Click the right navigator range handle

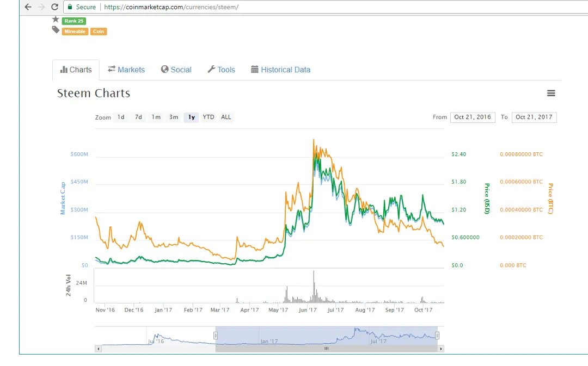point(437,336)
